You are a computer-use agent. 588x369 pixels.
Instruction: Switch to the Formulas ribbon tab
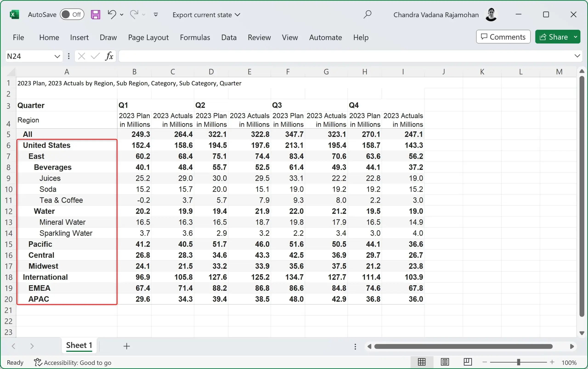(195, 37)
